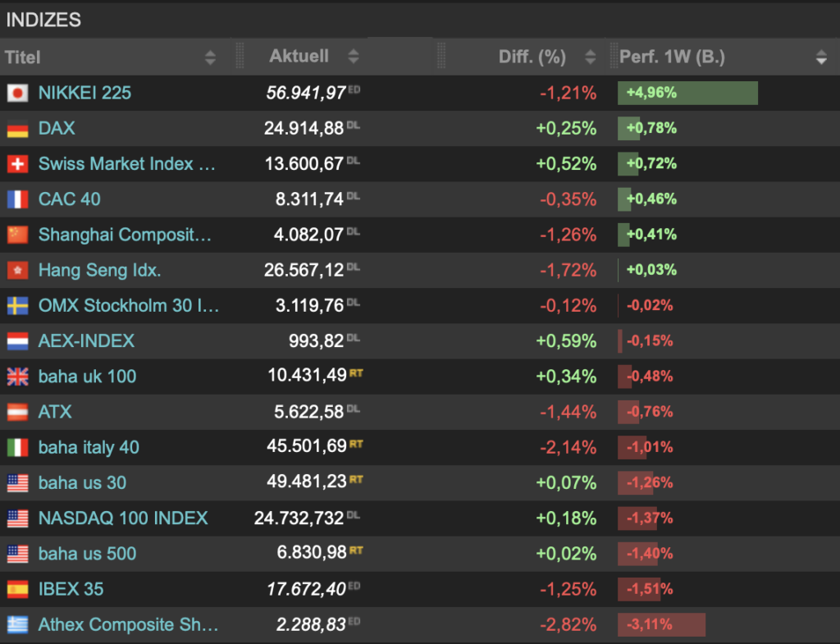
Task: Click the German flag icon next to DAX
Action: pos(17,129)
